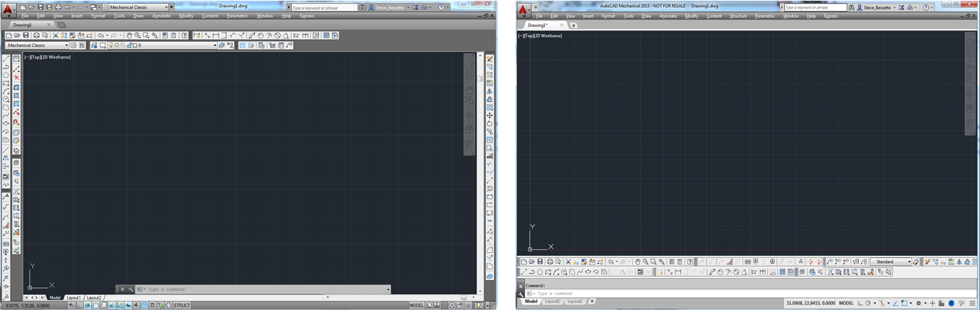Click the Line tool in left window's draw toolbar

coord(6,59)
